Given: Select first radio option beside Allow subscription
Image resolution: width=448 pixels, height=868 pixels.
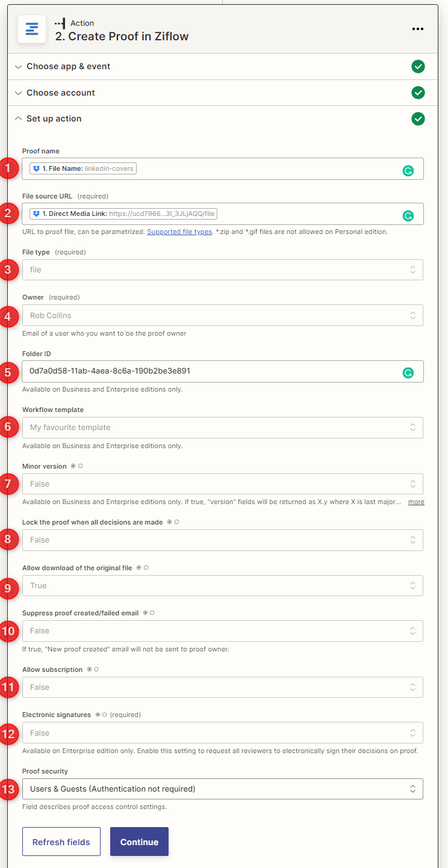Looking at the screenshot, I should pos(90,669).
